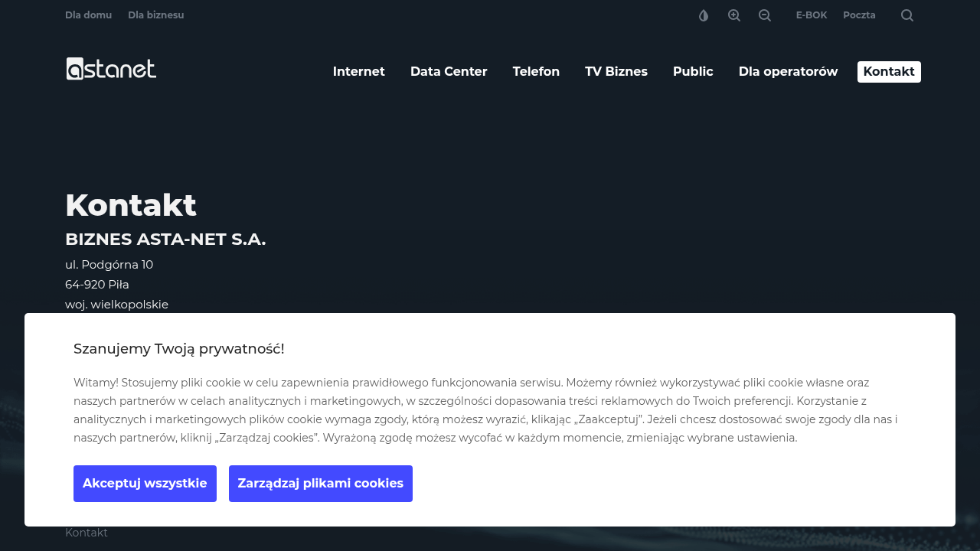Open the search magnifier icon
Image resolution: width=980 pixels, height=551 pixels.
click(x=907, y=15)
